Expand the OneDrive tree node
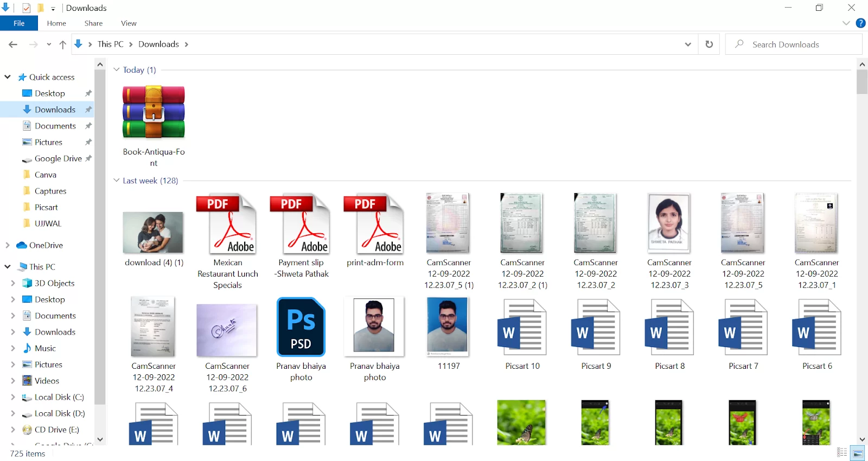The width and height of the screenshot is (868, 461). click(x=8, y=245)
